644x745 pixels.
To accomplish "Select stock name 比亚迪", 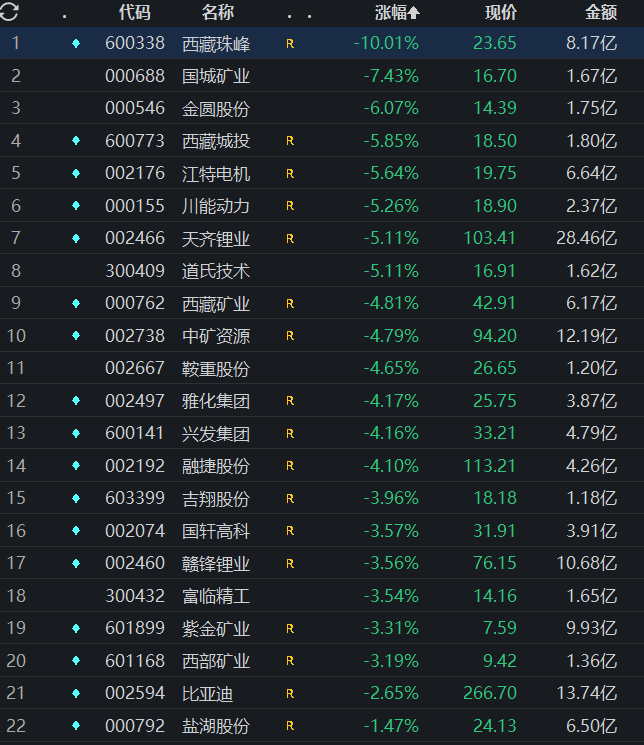I will [208, 694].
